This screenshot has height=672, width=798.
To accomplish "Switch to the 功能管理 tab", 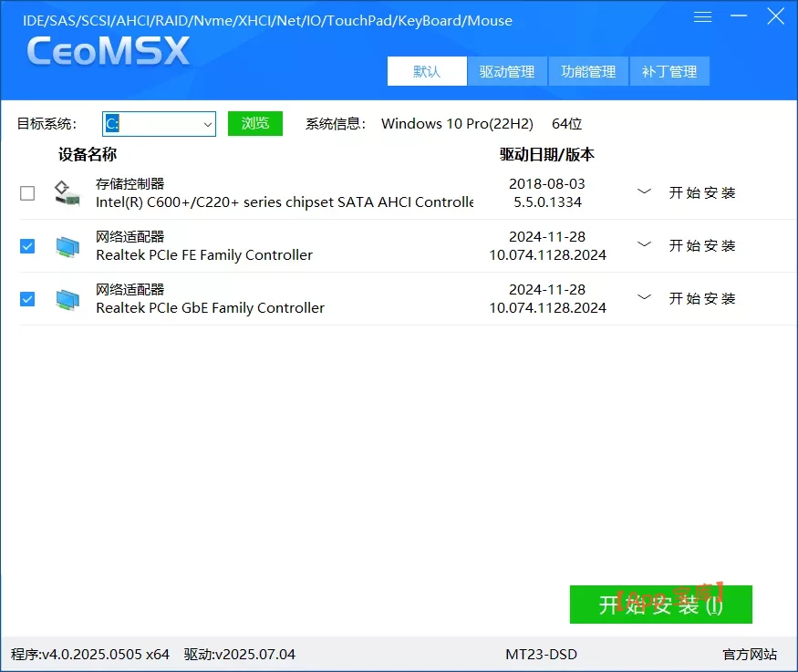I will [x=588, y=71].
